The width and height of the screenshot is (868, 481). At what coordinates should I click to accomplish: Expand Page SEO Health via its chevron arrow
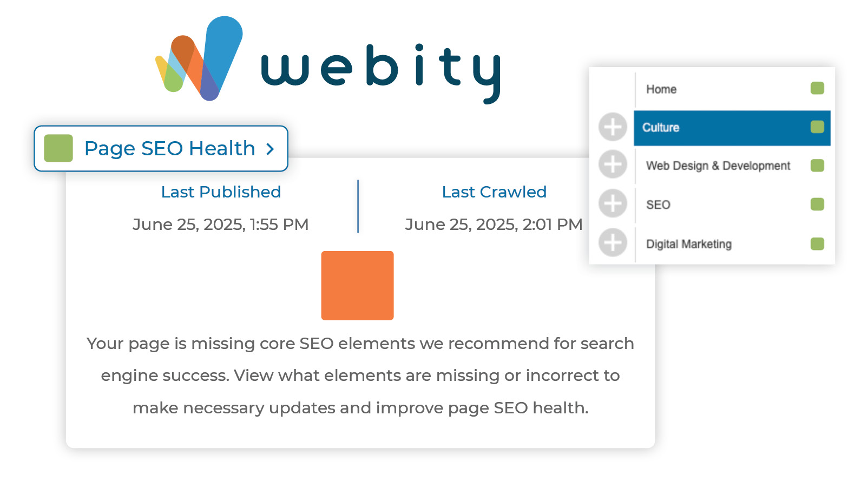click(x=269, y=149)
